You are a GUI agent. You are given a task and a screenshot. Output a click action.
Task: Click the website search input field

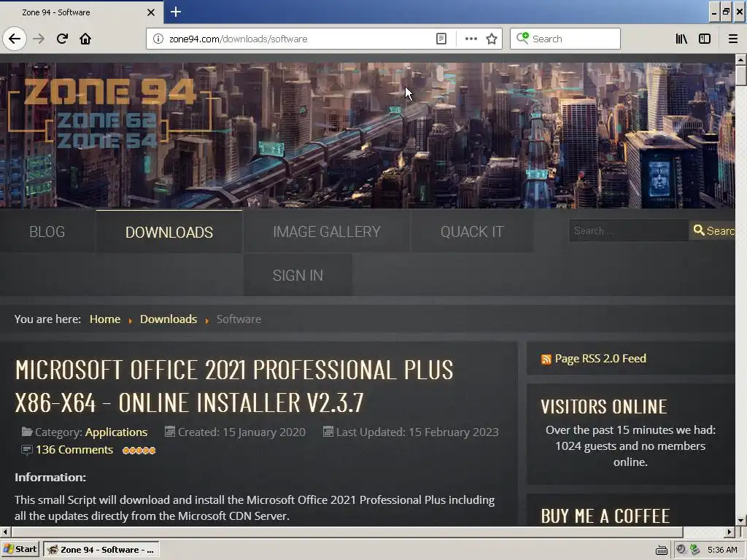(x=628, y=230)
